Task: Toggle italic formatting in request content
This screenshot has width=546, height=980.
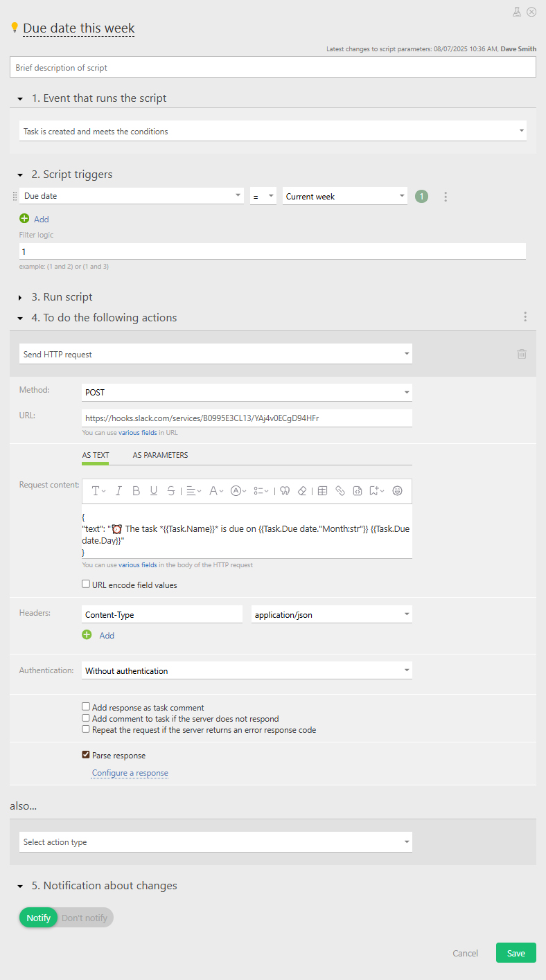Action: point(118,491)
